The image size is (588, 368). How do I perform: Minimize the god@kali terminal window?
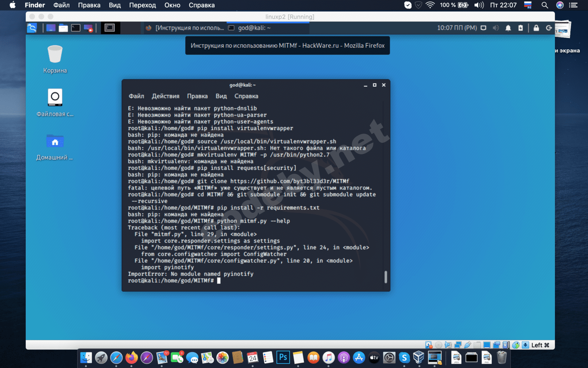[365, 85]
